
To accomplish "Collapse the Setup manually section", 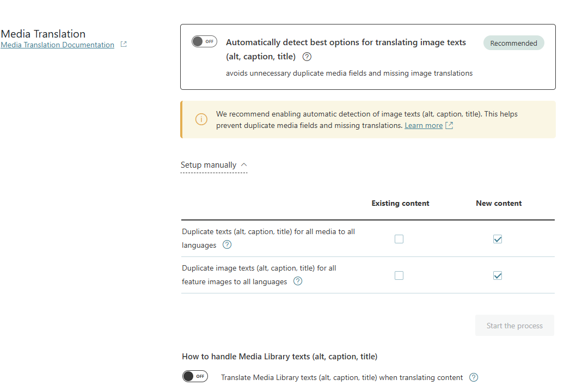I will (214, 165).
